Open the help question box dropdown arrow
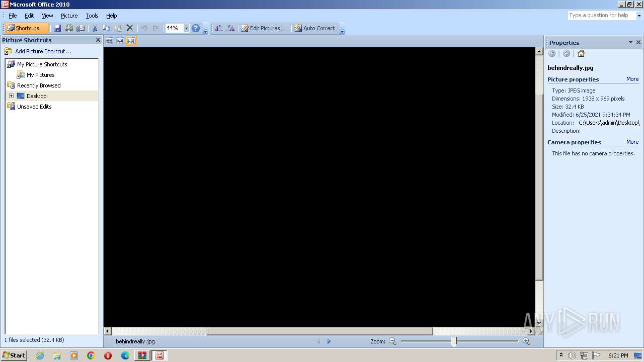The height and width of the screenshot is (362, 644). (x=639, y=16)
